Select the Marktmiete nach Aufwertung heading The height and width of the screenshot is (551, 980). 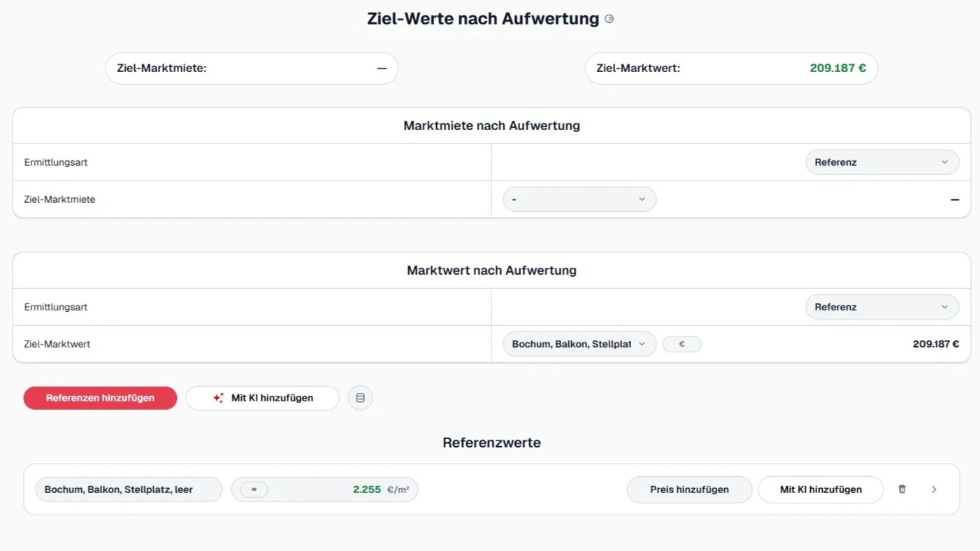click(491, 126)
